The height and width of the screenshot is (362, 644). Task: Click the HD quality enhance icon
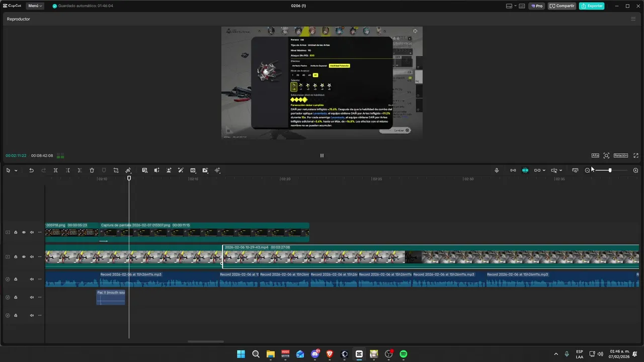(193, 170)
